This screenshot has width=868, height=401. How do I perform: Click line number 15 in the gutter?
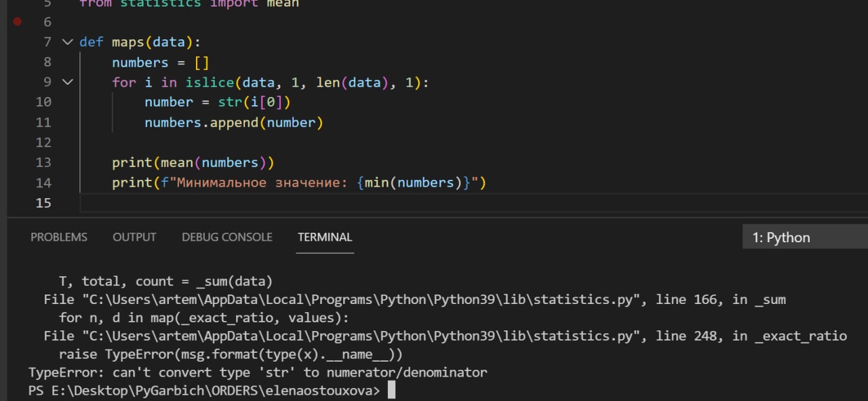(x=43, y=203)
